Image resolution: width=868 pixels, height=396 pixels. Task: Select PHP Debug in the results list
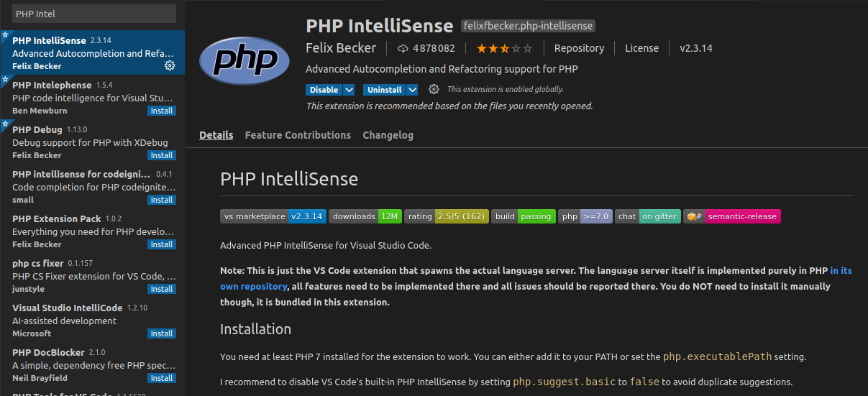coord(92,142)
